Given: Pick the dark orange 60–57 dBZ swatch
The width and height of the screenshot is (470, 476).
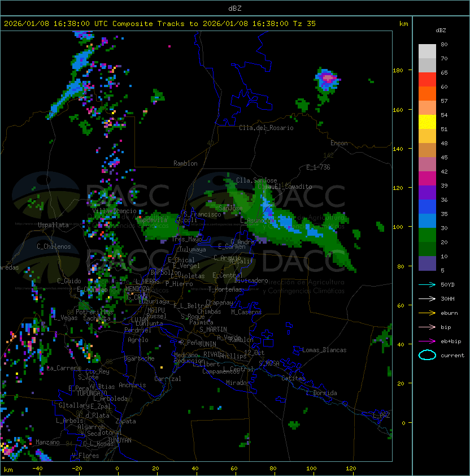Looking at the screenshot, I should click(x=427, y=93).
